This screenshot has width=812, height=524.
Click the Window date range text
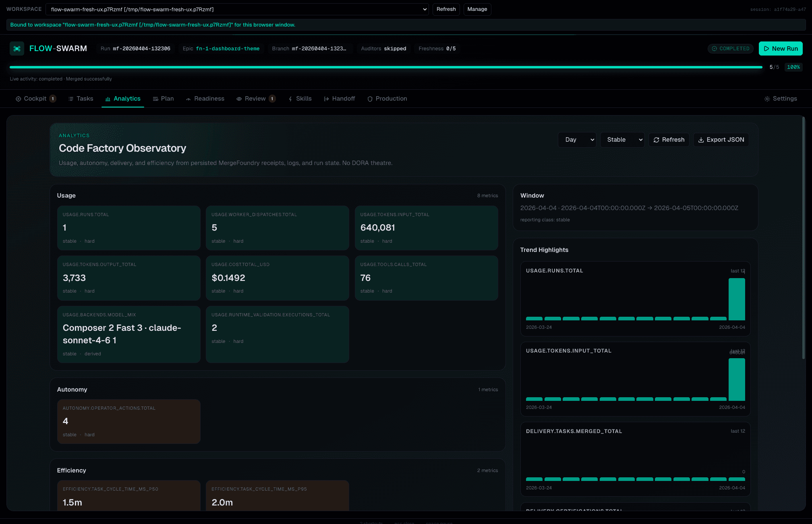coord(629,208)
